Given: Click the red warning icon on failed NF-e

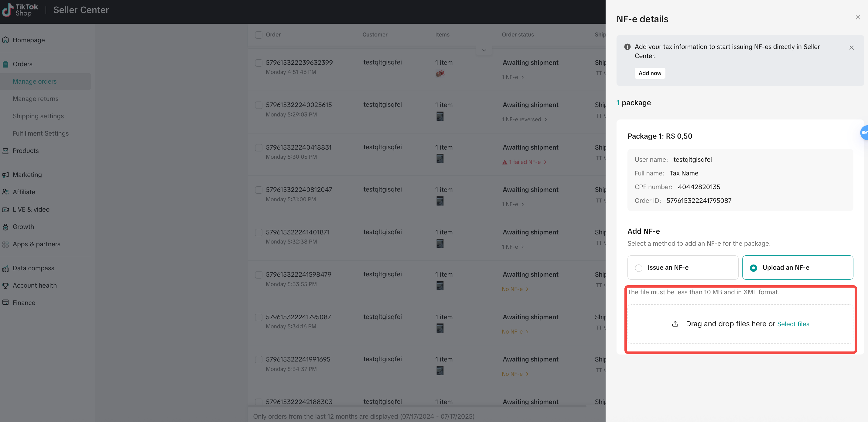Looking at the screenshot, I should coord(504,162).
